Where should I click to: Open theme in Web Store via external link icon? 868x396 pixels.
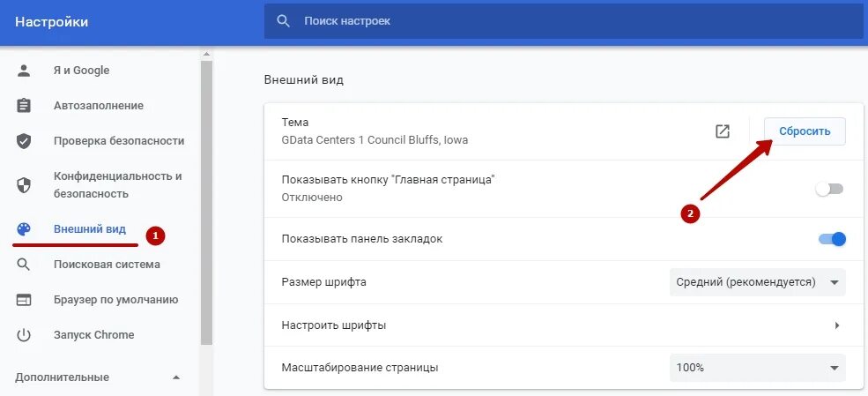pyautogui.click(x=723, y=131)
